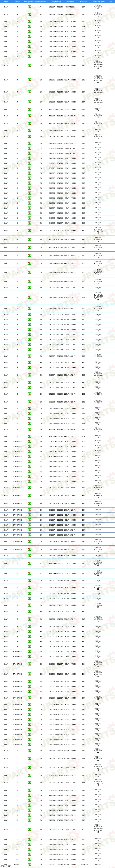Image resolution: width=115 pixels, height=868 pixels.
Task: Click fuel icon in 3 TOURING 105kW/143KM row
Action: tap(30, 446)
